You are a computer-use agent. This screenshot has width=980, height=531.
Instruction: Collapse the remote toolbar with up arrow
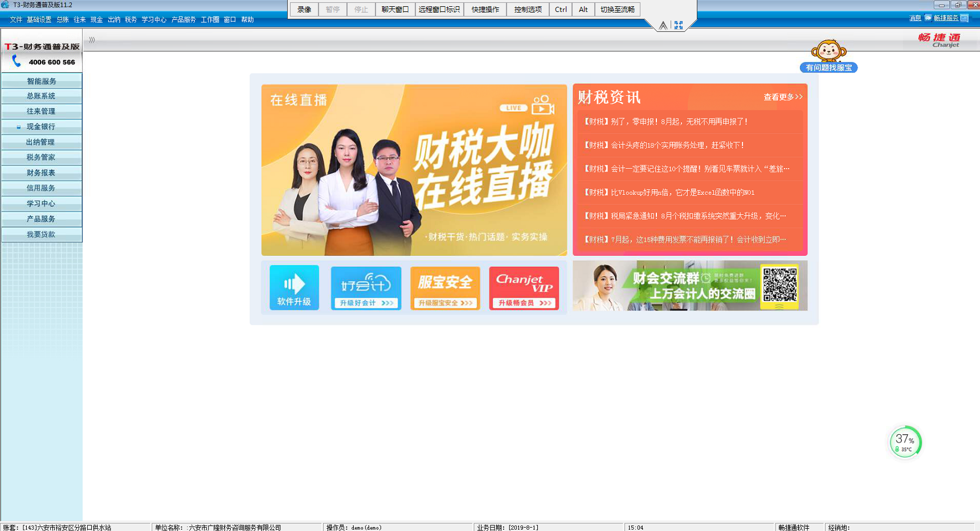pyautogui.click(x=663, y=25)
